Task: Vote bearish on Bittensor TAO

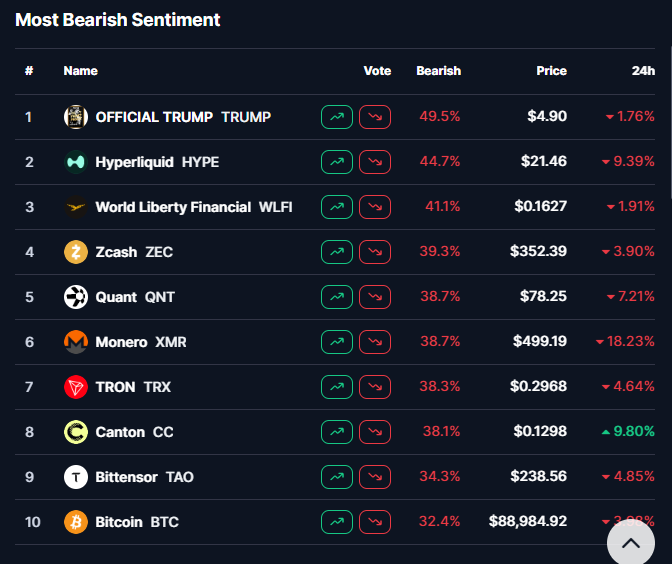Action: (375, 477)
